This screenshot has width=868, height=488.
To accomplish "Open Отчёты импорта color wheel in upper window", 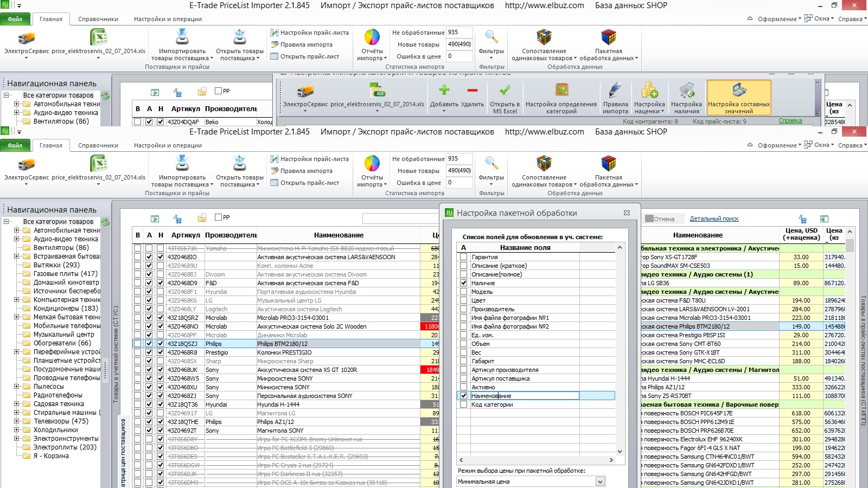I will tap(372, 37).
